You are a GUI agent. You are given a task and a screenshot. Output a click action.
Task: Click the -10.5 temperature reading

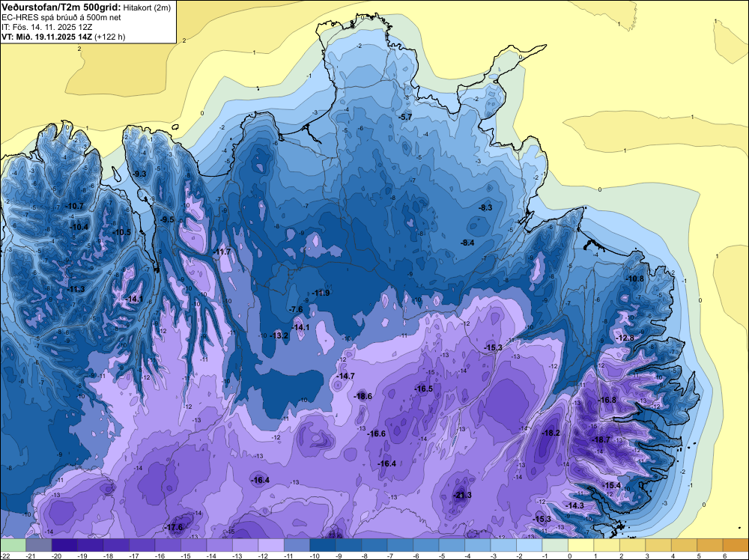pyautogui.click(x=121, y=232)
